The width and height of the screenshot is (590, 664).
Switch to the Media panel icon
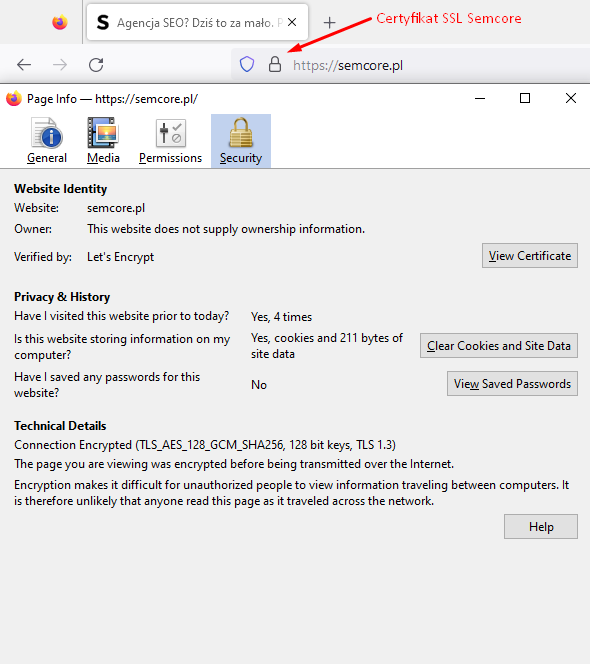point(103,141)
